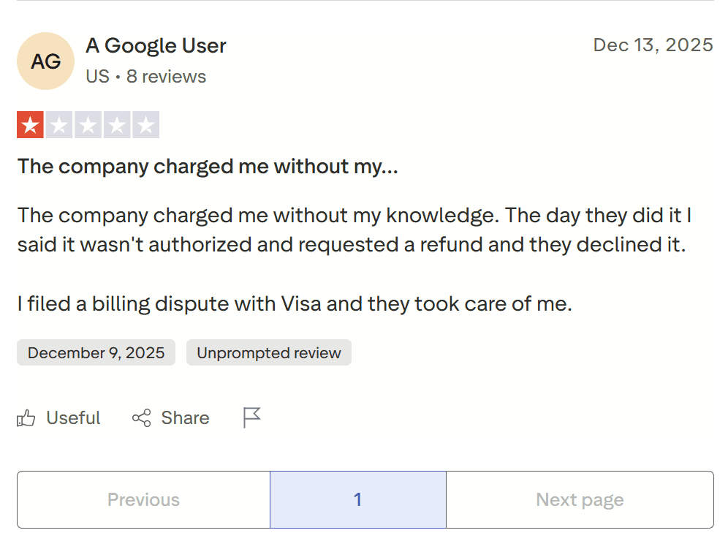Image resolution: width=728 pixels, height=560 pixels.
Task: Report the review using the flag icon
Action: tap(251, 416)
